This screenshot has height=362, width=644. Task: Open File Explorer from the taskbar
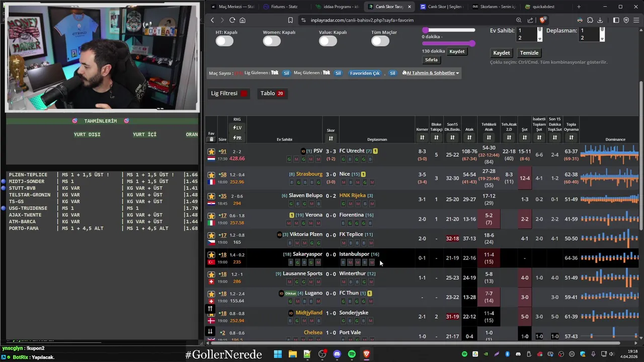click(x=292, y=354)
